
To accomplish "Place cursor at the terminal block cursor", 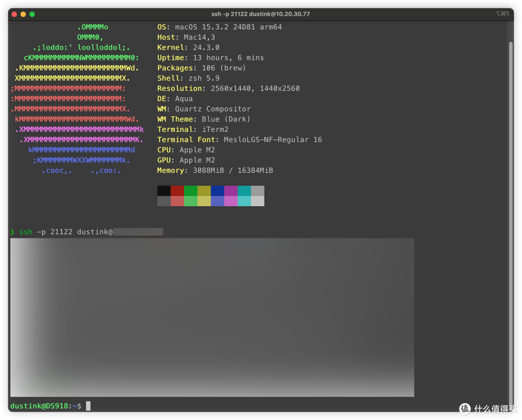I will pos(88,406).
